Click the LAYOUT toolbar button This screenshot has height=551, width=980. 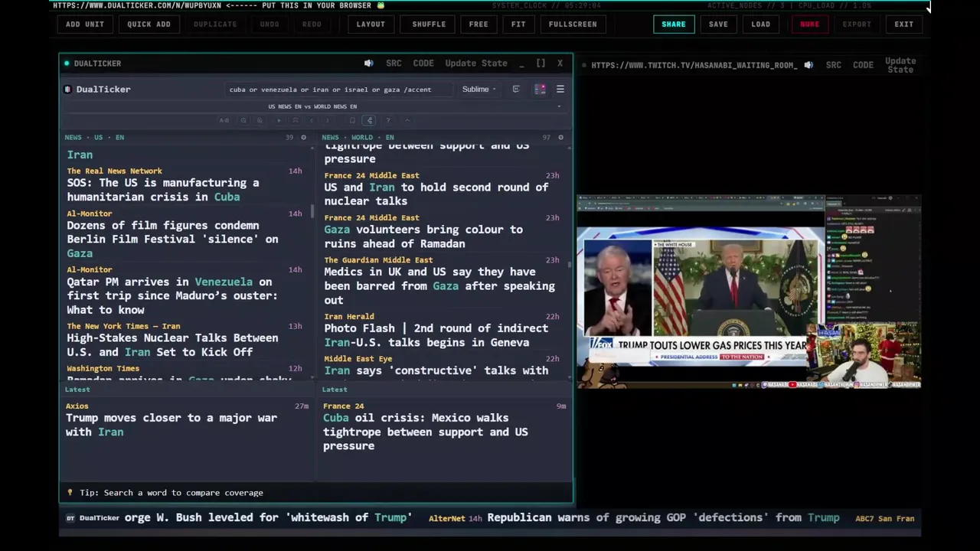click(x=371, y=24)
